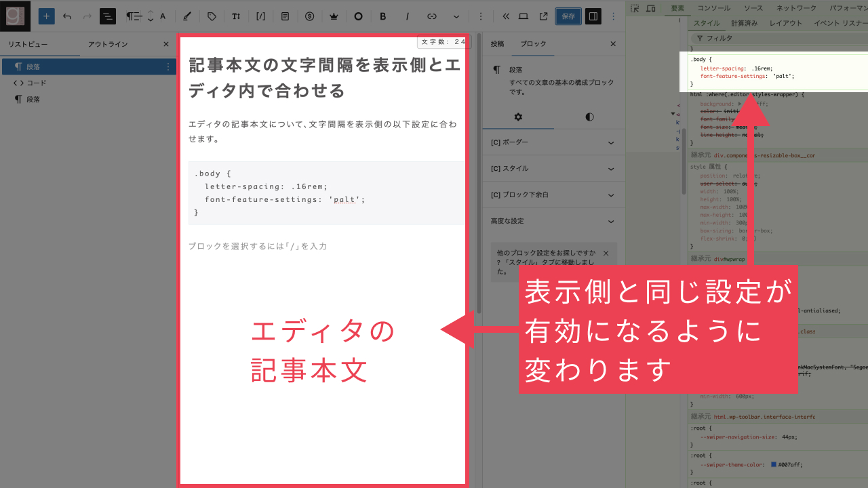
Task: Open the editor options kebab menu
Action: click(x=613, y=16)
